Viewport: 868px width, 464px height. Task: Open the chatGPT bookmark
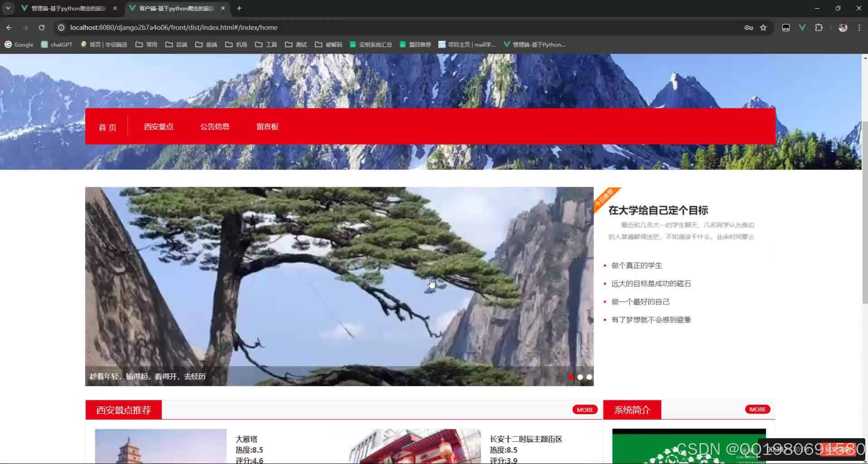click(x=56, y=44)
